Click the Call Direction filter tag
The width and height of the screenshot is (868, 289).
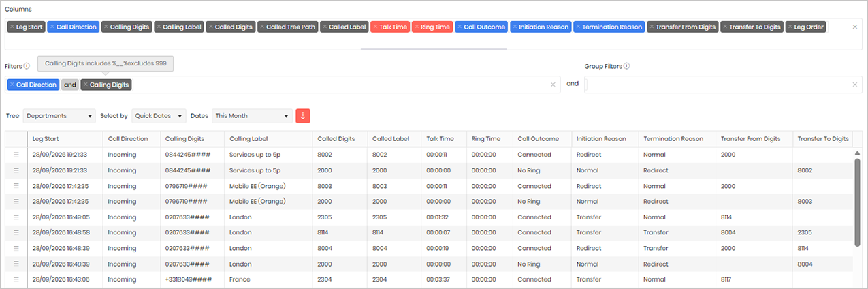[33, 85]
